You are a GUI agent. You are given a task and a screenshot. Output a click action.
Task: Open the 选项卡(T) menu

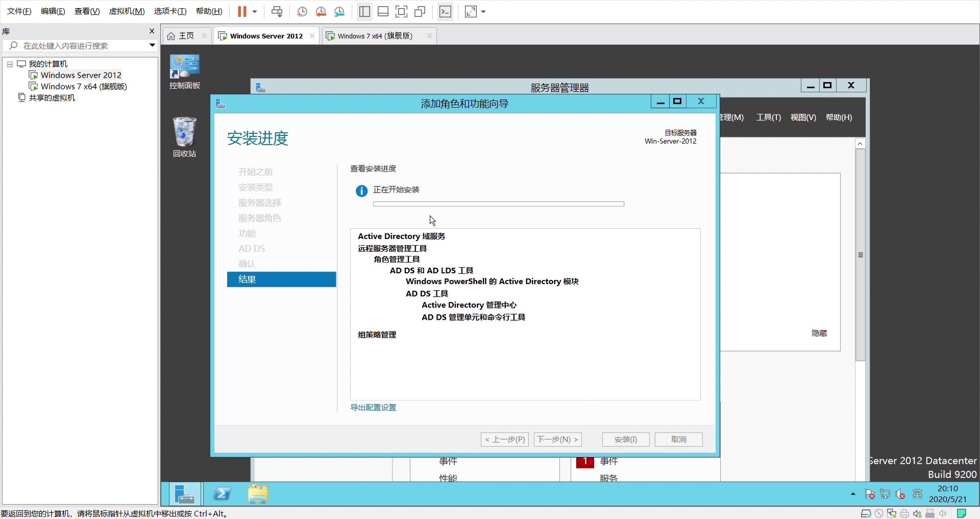click(x=170, y=11)
